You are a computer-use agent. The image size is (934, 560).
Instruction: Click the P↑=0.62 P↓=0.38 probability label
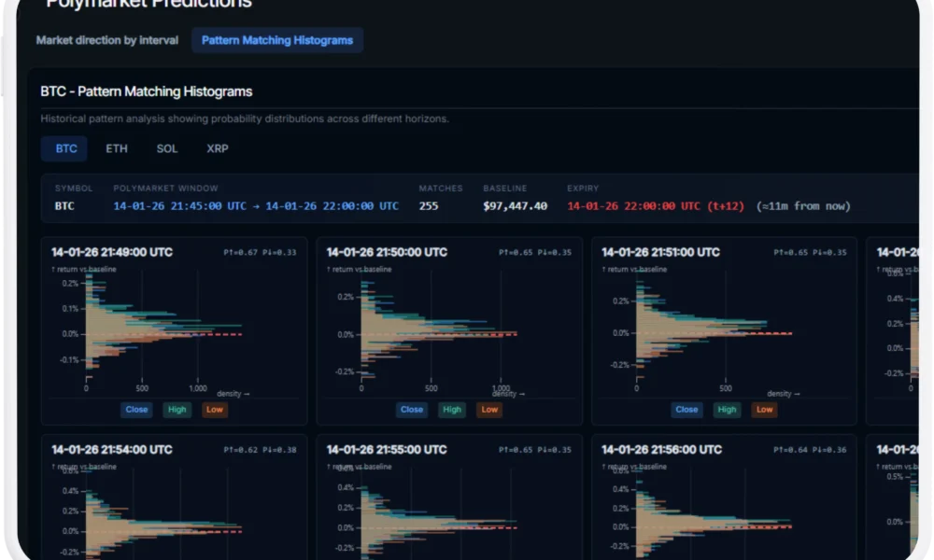pos(260,450)
